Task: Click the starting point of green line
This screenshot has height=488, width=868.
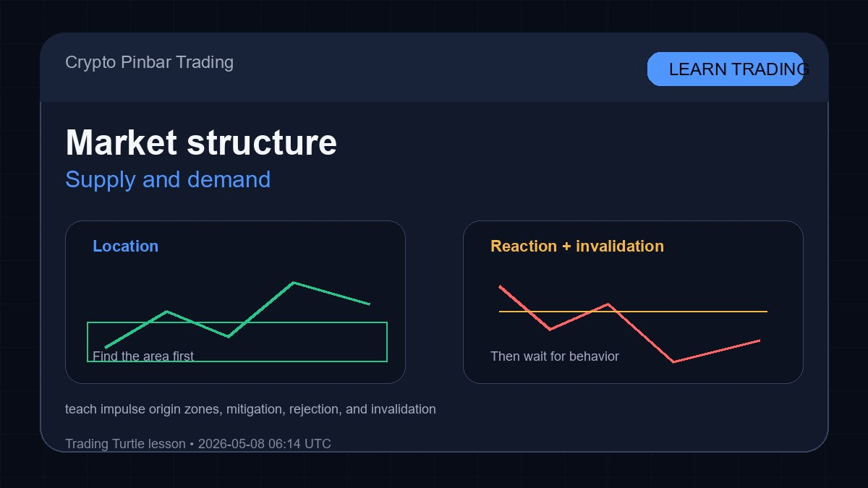Action: pos(106,348)
